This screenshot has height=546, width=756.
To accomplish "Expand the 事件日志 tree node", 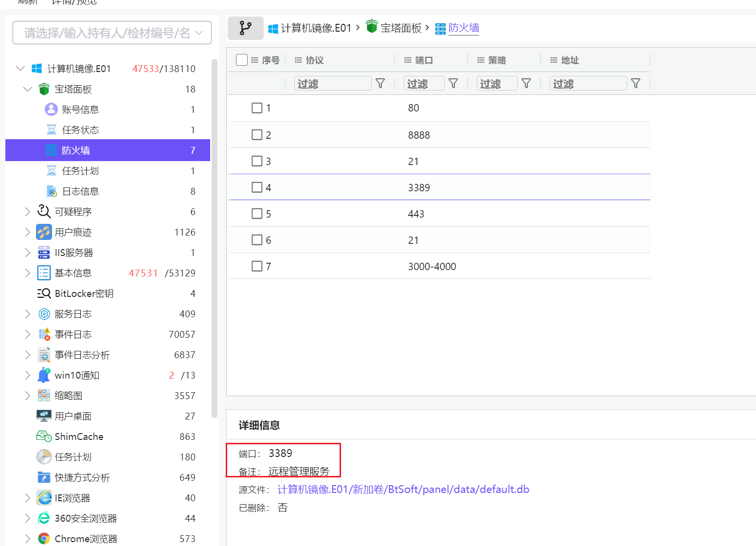I will (28, 334).
